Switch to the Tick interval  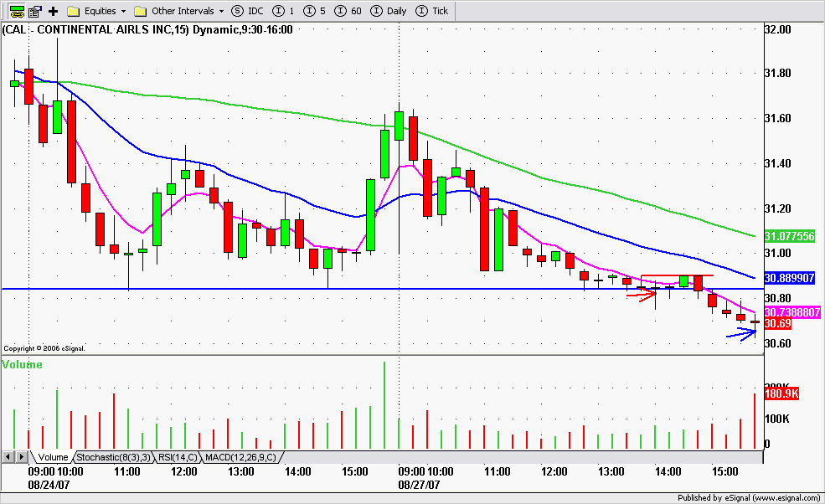tap(432, 11)
